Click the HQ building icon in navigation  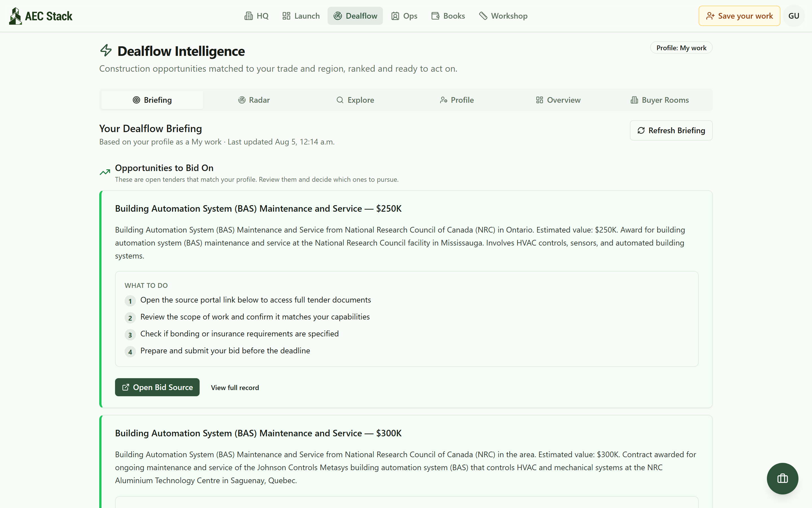248,16
